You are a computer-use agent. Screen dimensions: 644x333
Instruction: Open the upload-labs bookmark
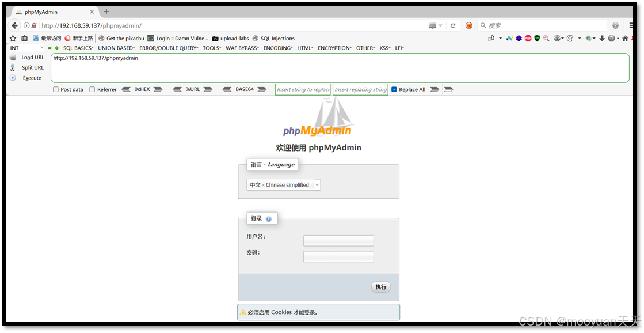pyautogui.click(x=230, y=38)
